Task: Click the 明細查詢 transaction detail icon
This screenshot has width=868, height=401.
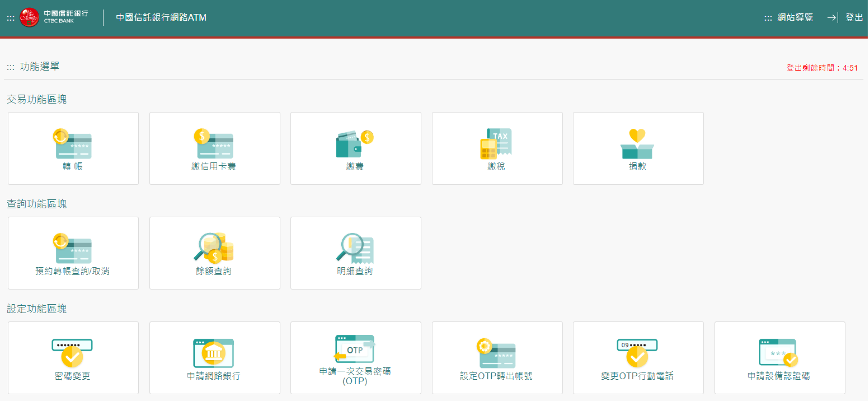Action: coord(355,253)
